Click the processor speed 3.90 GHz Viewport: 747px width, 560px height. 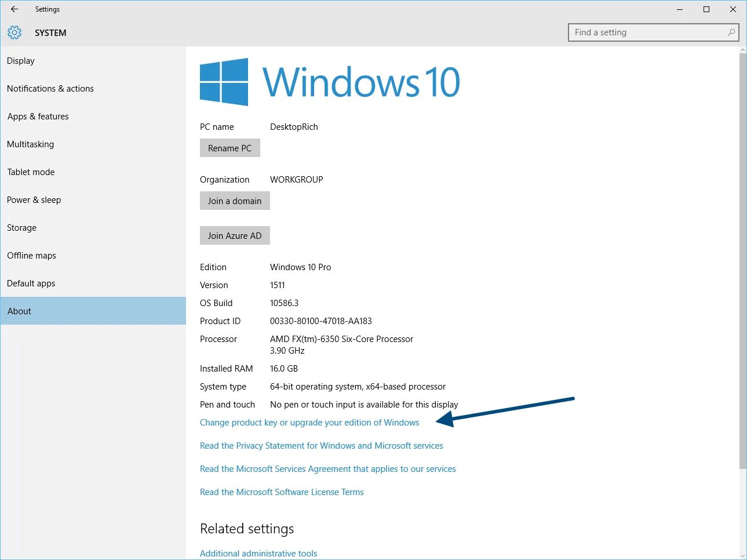287,351
